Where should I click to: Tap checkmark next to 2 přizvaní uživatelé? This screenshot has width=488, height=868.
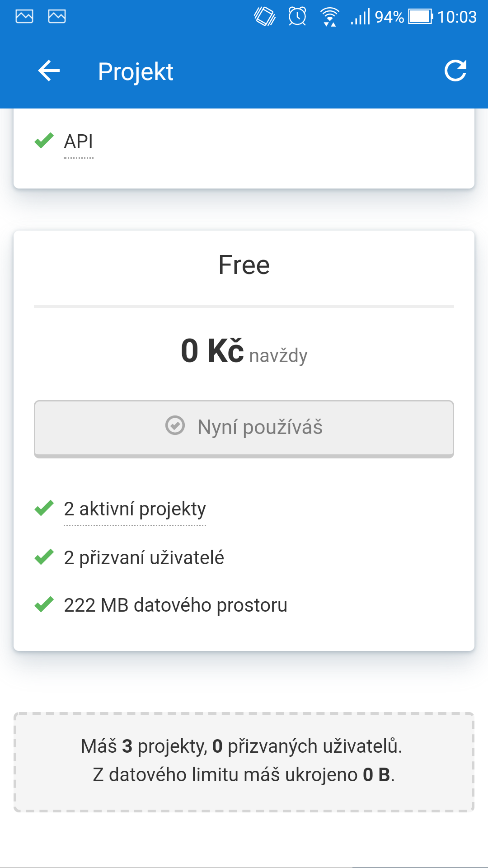click(44, 557)
